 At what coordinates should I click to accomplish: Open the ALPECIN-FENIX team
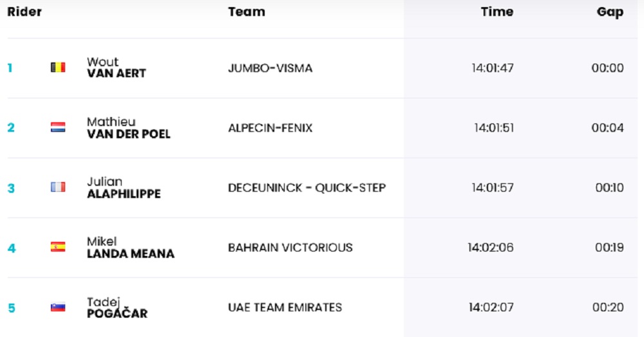coord(270,128)
